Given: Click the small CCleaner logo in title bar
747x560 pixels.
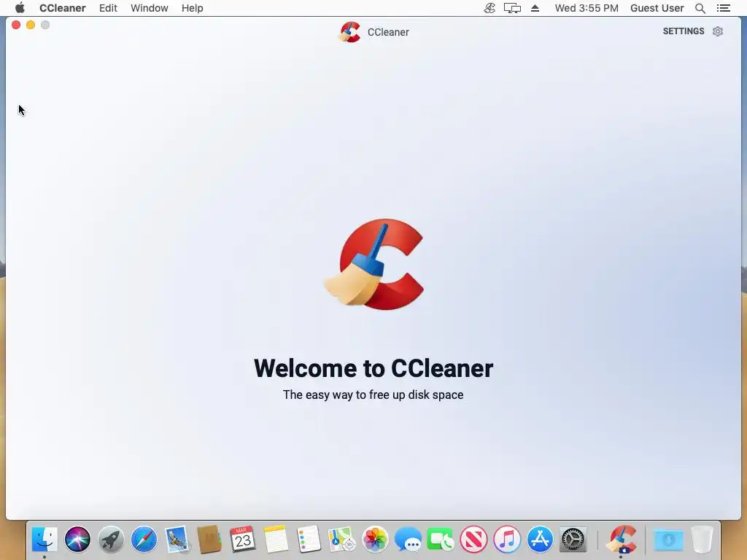Looking at the screenshot, I should pos(350,32).
